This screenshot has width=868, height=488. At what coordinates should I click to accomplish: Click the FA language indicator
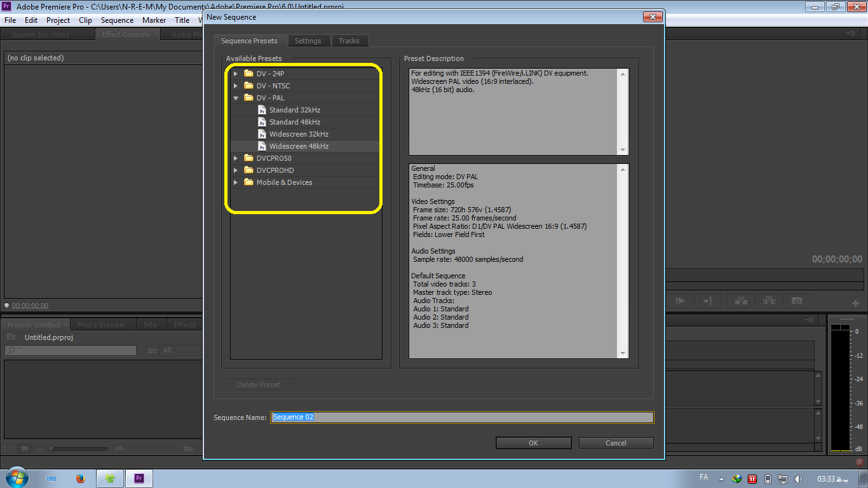click(x=703, y=477)
